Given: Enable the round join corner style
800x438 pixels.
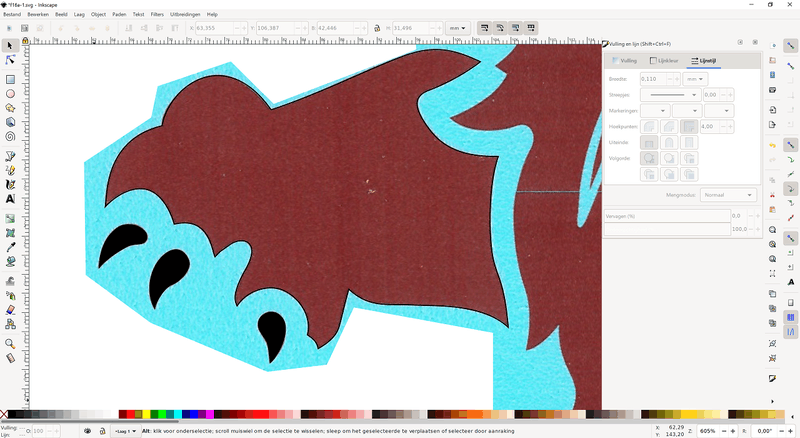Looking at the screenshot, I should pyautogui.click(x=649, y=127).
